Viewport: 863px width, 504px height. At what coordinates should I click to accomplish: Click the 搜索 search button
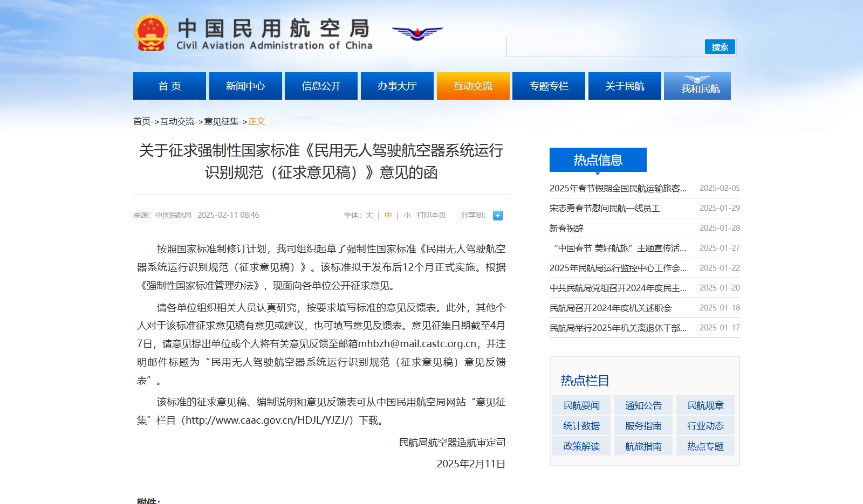[720, 47]
